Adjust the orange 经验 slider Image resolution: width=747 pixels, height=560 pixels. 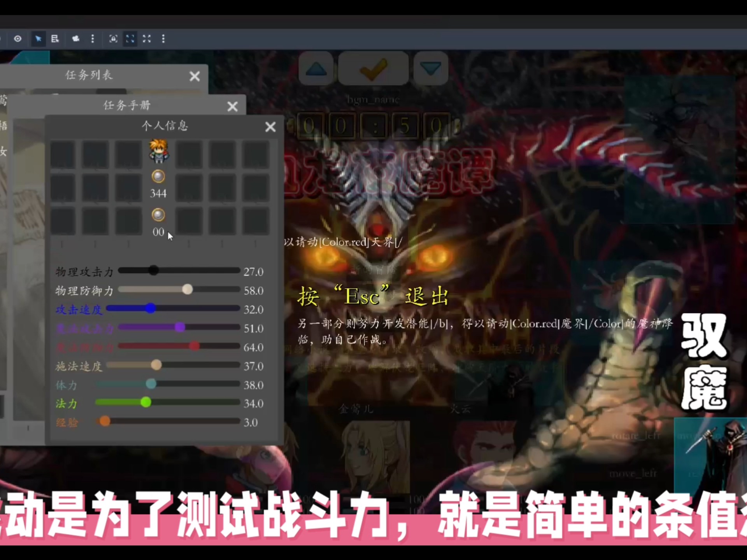[x=168, y=421]
